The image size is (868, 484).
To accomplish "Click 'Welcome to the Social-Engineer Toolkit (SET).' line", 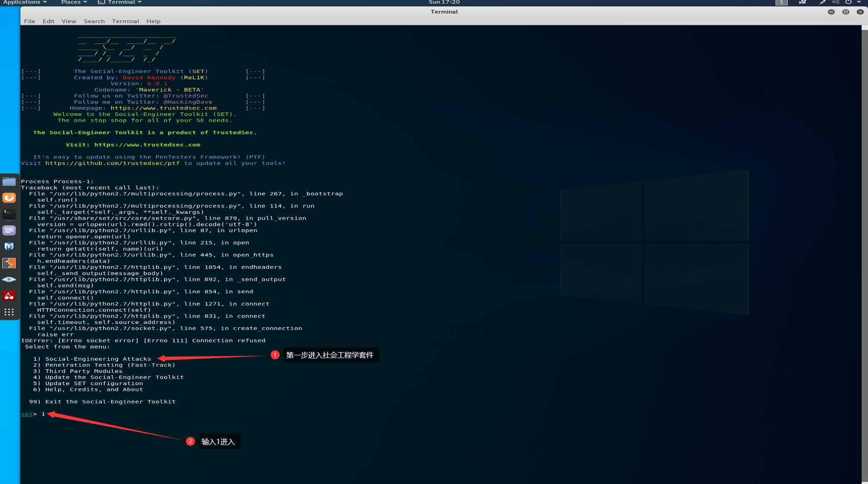I will 145,114.
